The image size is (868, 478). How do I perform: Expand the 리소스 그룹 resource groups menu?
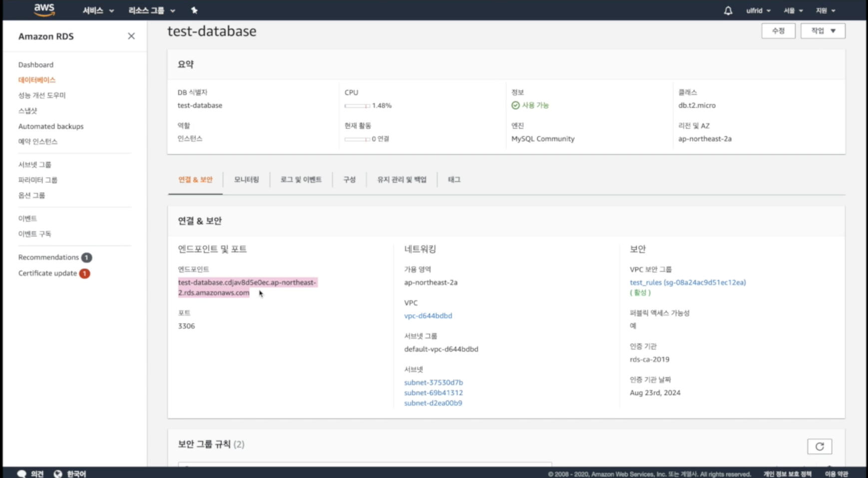[151, 10]
